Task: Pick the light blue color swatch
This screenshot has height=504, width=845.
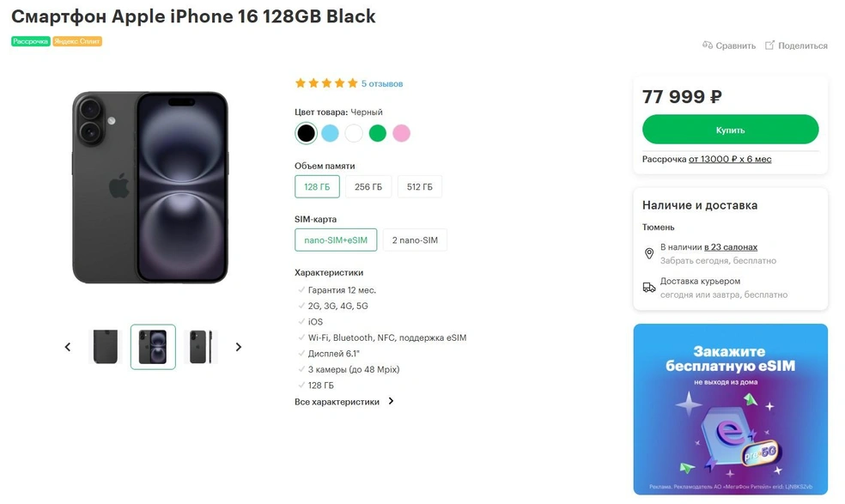Action: click(x=330, y=133)
